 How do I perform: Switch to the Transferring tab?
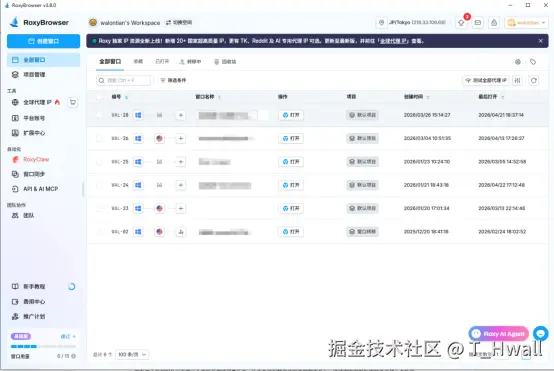pos(190,61)
